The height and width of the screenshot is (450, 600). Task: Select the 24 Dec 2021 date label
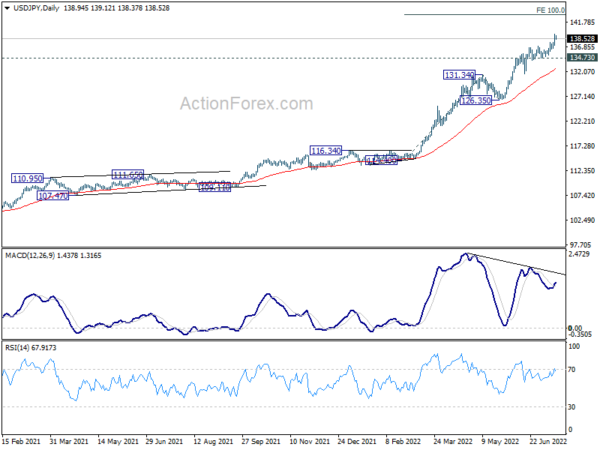tap(357, 441)
